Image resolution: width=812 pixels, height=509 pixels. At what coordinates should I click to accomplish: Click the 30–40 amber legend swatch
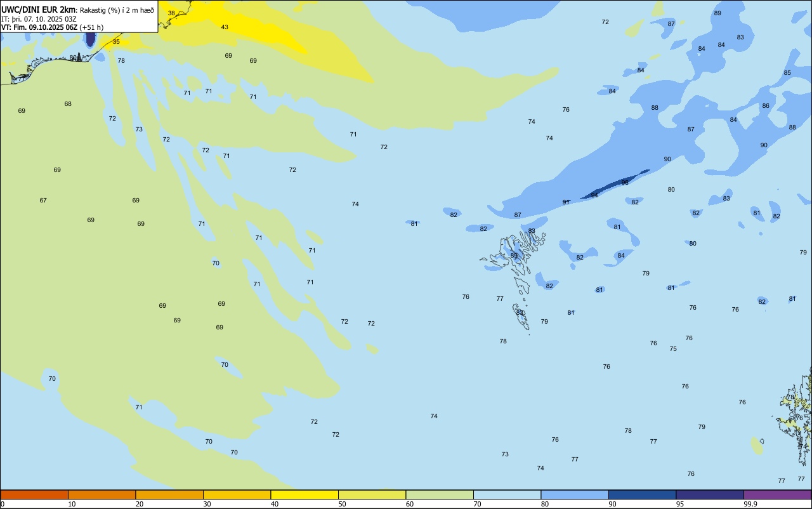(237, 494)
